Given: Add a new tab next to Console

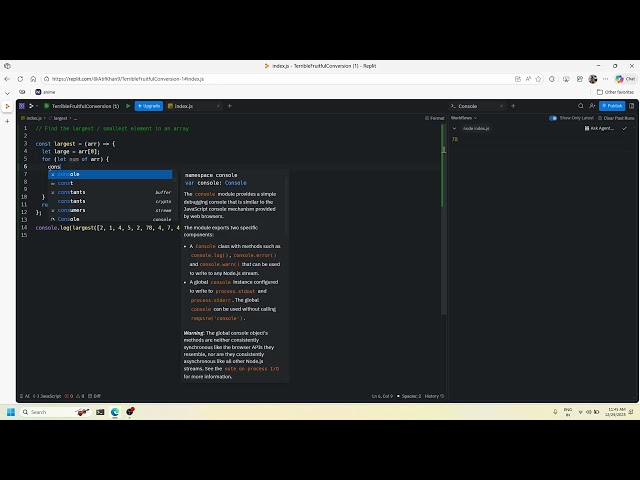Looking at the screenshot, I should point(513,106).
